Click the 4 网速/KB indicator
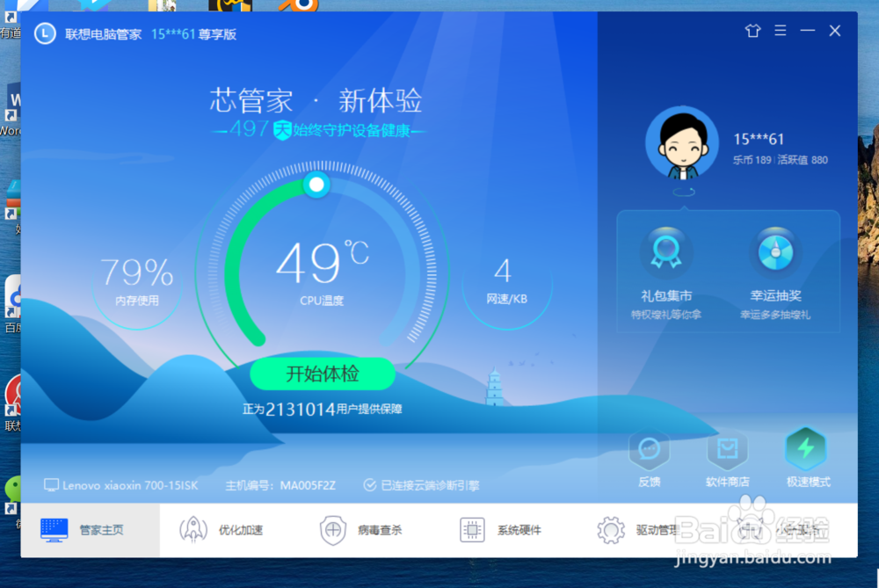This screenshot has height=588, width=879. click(506, 280)
